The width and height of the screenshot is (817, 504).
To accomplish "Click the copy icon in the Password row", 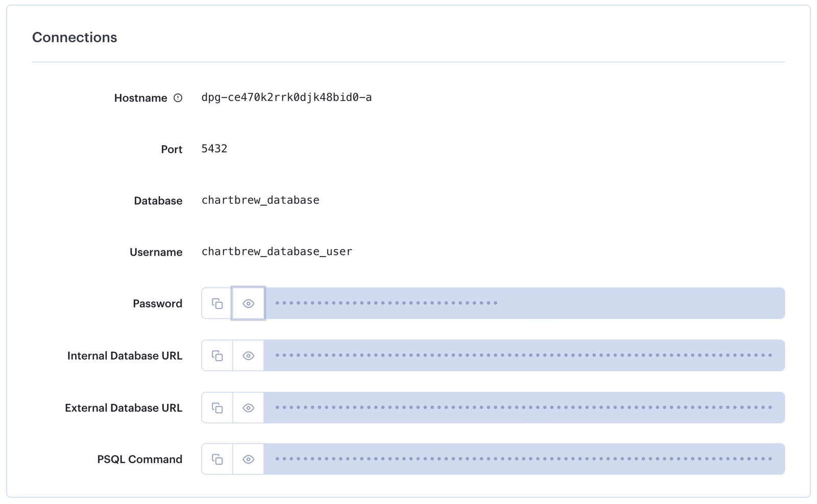I will point(217,303).
